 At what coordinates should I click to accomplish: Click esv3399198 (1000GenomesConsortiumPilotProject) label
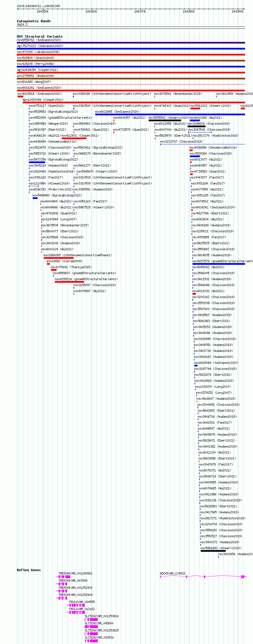[112, 94]
